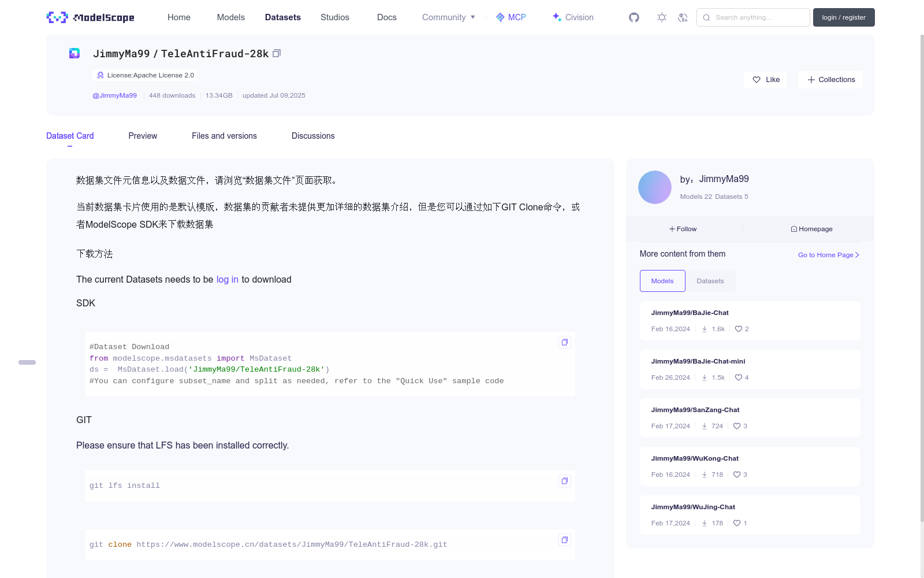Click the dataset cube icon beside the title
The image size is (924, 578).
(74, 53)
